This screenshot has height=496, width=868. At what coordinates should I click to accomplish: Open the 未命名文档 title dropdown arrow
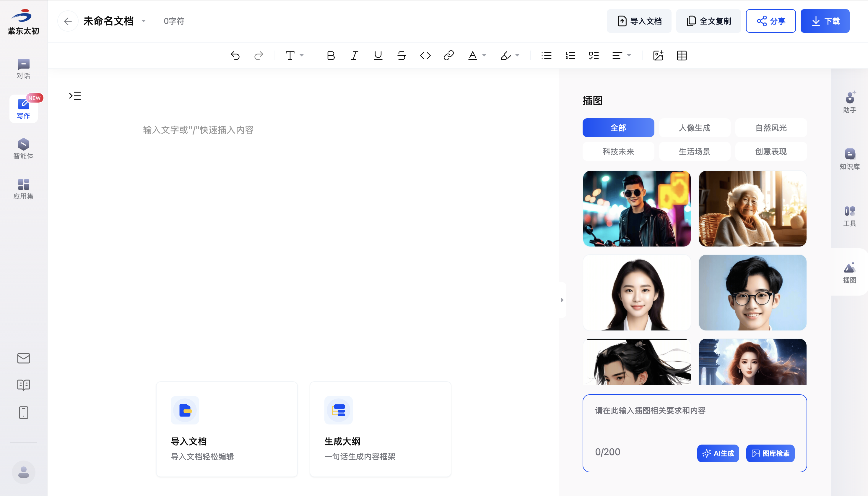click(x=144, y=21)
